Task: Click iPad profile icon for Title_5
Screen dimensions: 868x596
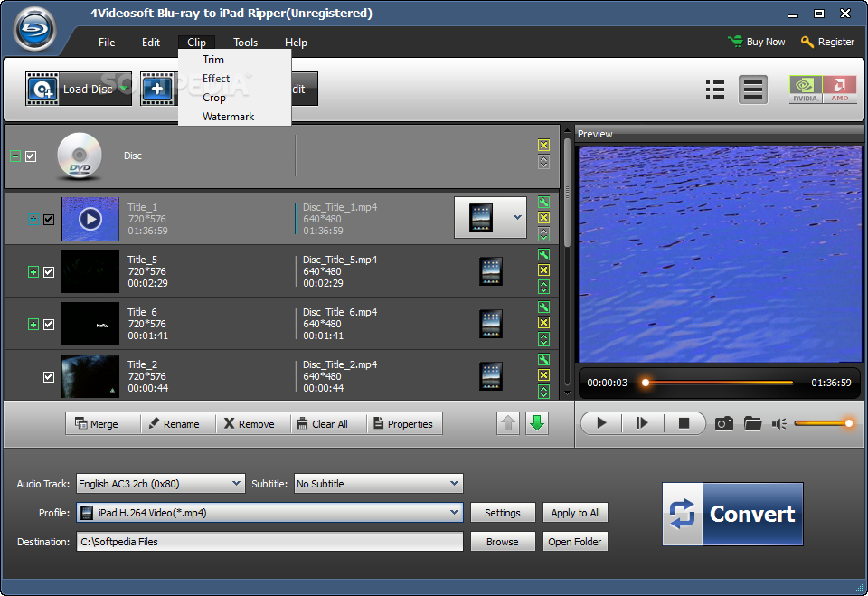Action: [490, 271]
